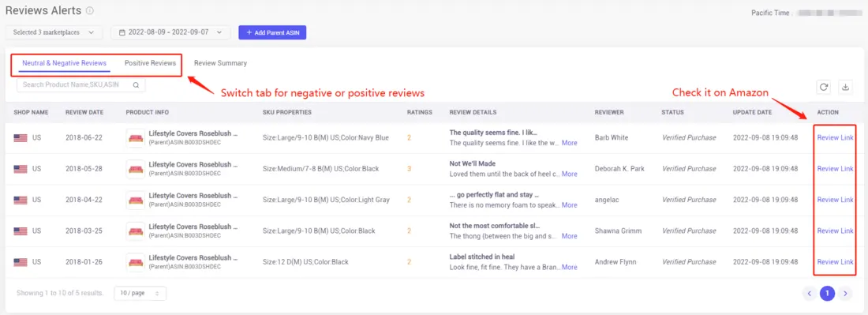Go to previous page arrow
The height and width of the screenshot is (315, 868).
809,294
